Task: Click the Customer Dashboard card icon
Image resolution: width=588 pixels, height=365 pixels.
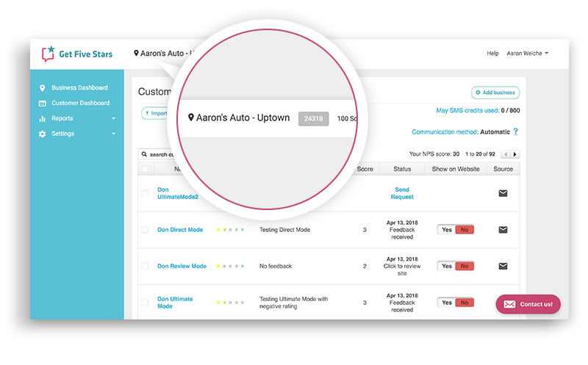Action: coord(42,104)
